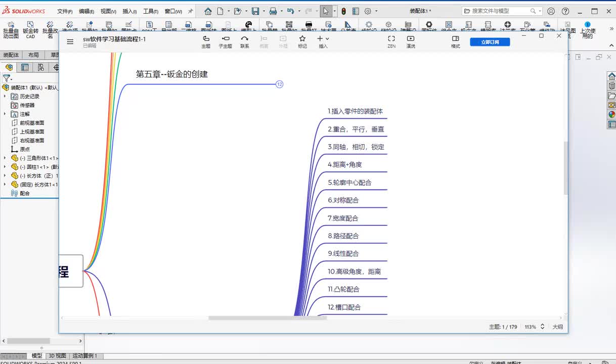Open the 工具 menu in SolidWorks
The height and width of the screenshot is (364, 616).
(150, 11)
